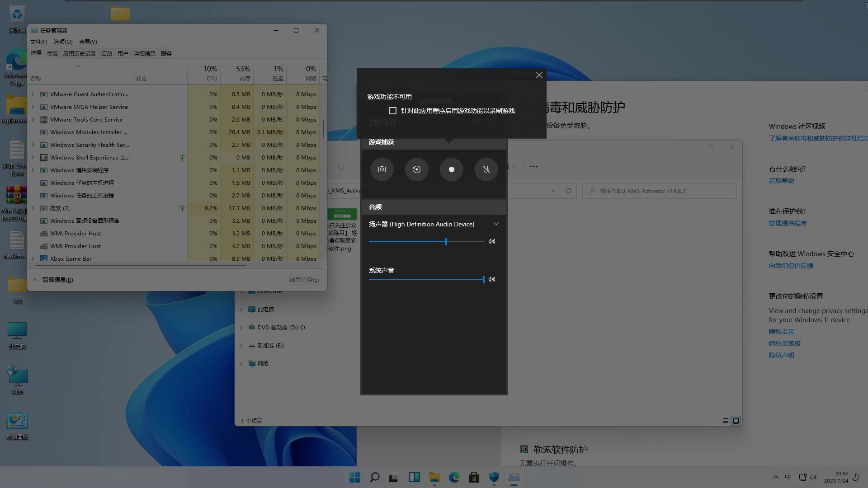Launch Microsoft Edge from the taskbar
Viewport: 868px width, 488px height.
tap(454, 477)
